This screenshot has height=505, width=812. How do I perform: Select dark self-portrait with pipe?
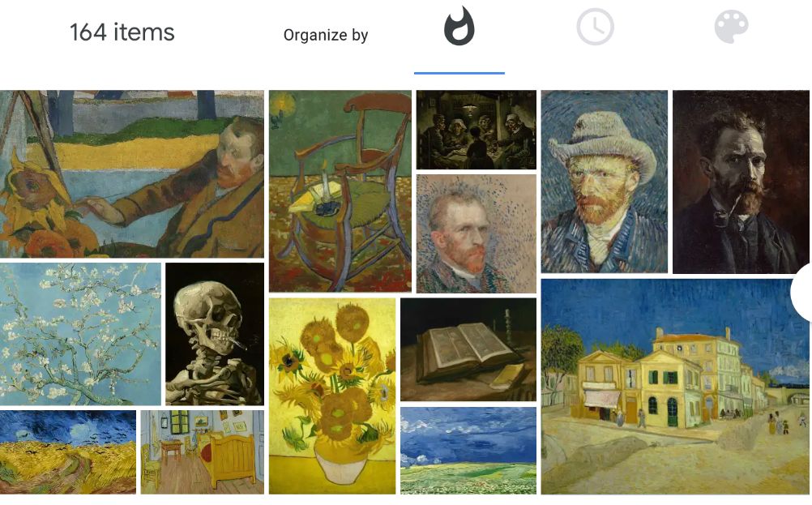point(741,182)
